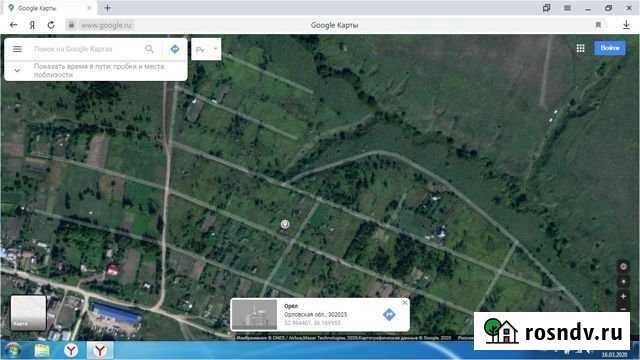
Task: Get directions from the place card
Action: click(389, 315)
